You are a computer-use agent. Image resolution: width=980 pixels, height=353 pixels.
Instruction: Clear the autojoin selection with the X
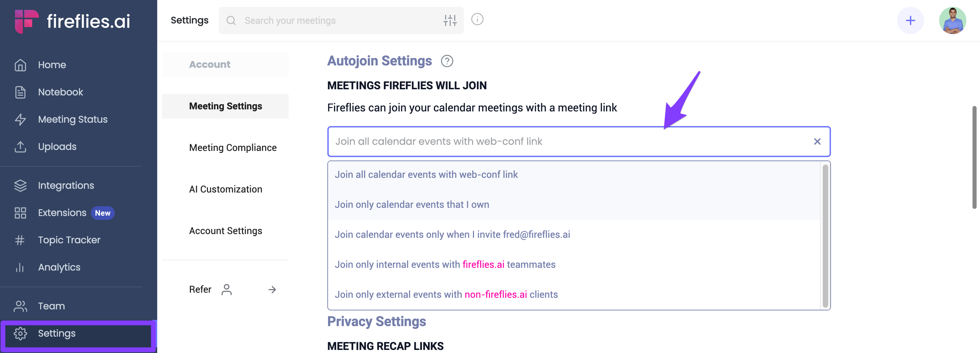(x=817, y=141)
